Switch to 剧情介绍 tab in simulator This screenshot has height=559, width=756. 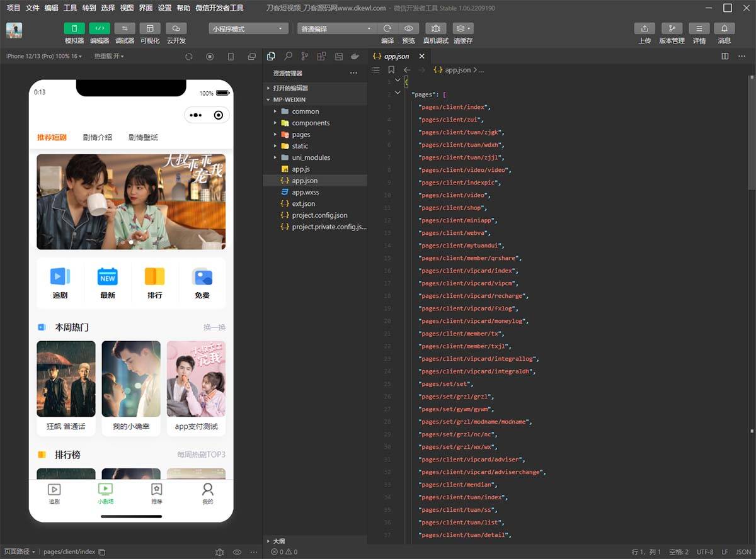(x=98, y=137)
